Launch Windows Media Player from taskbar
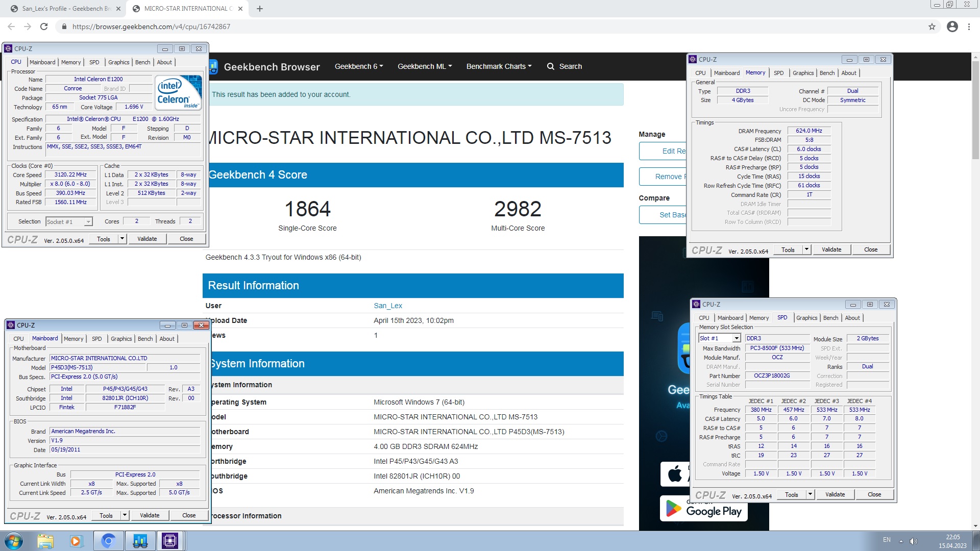Image resolution: width=980 pixels, height=551 pixels. [76, 541]
